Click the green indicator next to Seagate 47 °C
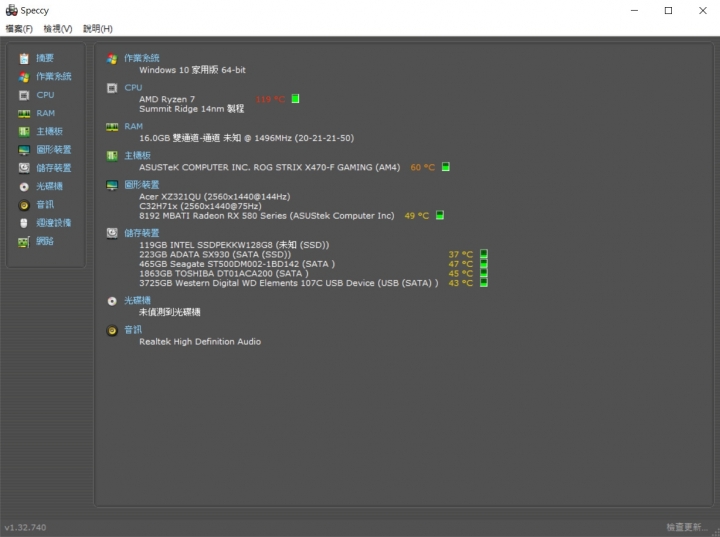 [x=484, y=263]
